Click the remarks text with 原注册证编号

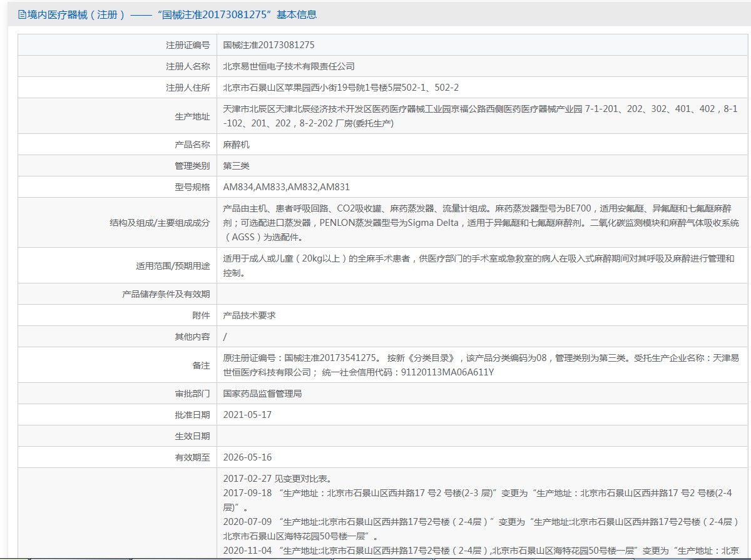pos(480,365)
